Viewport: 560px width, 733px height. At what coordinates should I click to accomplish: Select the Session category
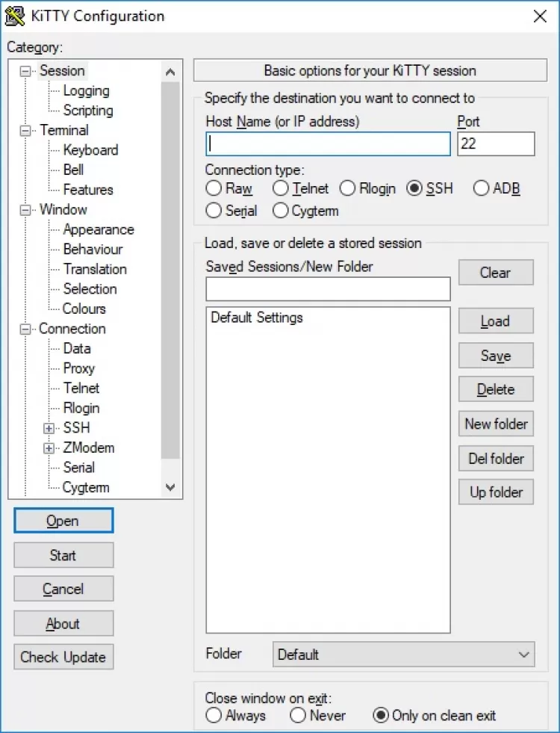[62, 70]
